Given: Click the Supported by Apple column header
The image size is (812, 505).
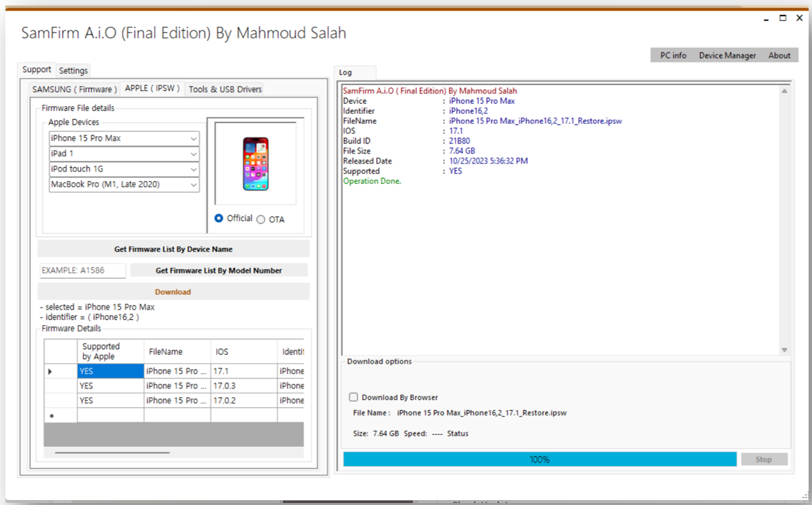Looking at the screenshot, I should [x=110, y=351].
